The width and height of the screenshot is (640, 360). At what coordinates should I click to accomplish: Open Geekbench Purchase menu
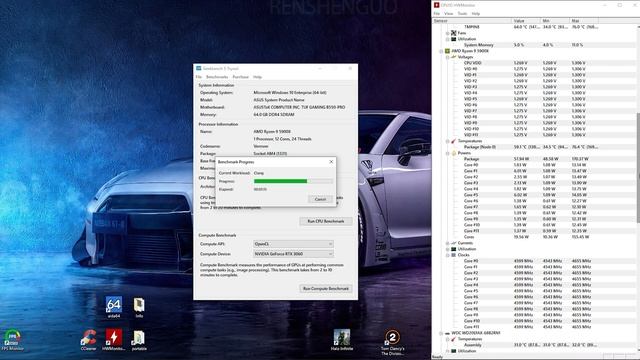[x=240, y=77]
